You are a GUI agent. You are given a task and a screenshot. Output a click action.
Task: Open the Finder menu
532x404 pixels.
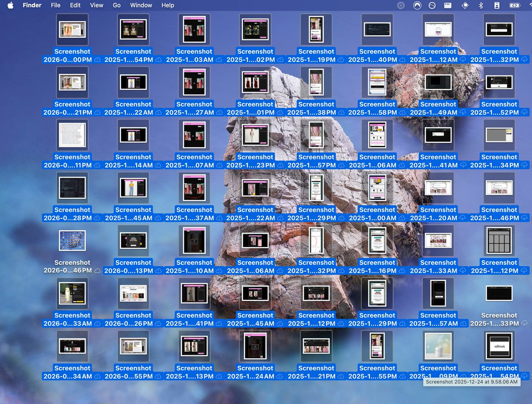point(32,5)
